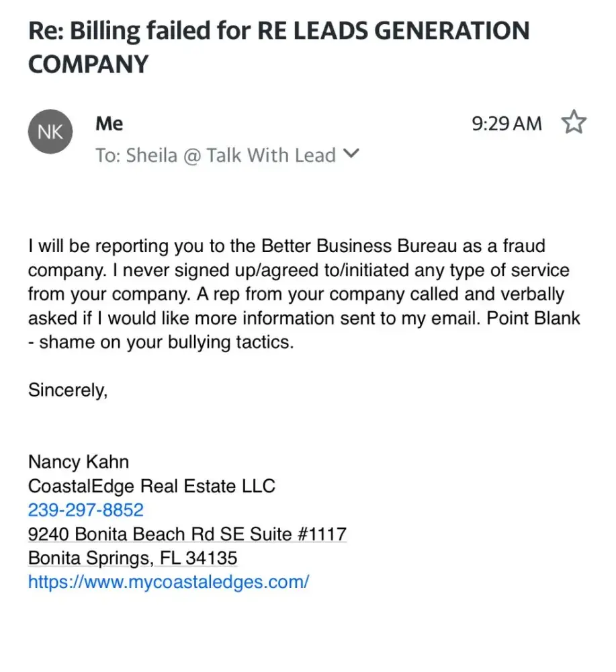
Task: Expand the recipient details chevron
Action: (x=351, y=155)
